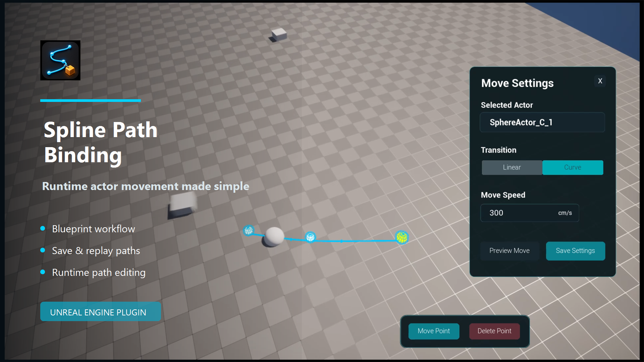
Task: Click the 'cm/s' unit label
Action: click(565, 213)
